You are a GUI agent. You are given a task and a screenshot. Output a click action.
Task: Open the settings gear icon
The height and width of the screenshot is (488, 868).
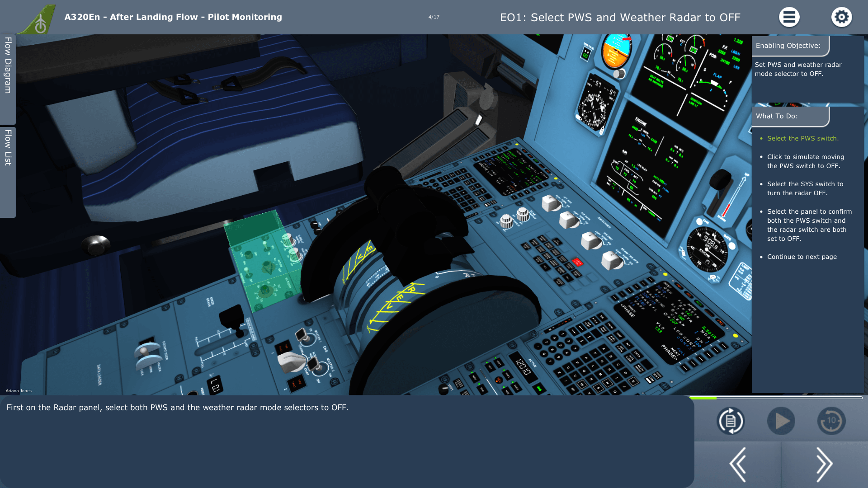point(841,17)
